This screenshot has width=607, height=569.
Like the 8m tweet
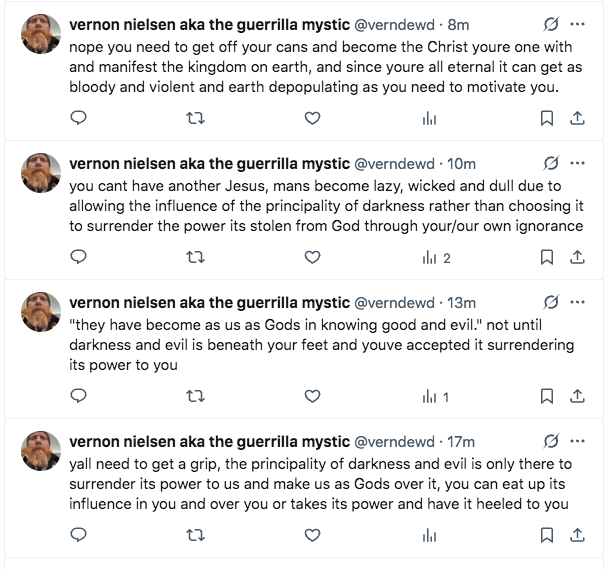(x=312, y=118)
